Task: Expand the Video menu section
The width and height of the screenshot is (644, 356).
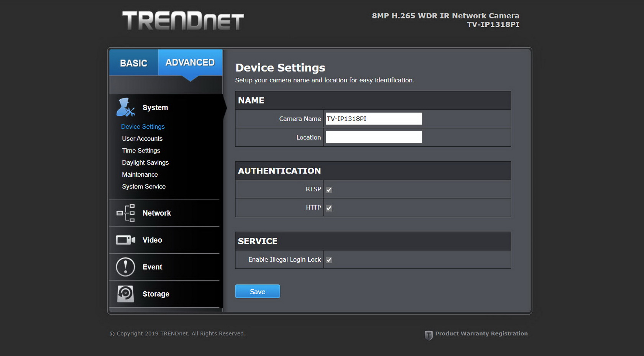Action: coord(164,240)
